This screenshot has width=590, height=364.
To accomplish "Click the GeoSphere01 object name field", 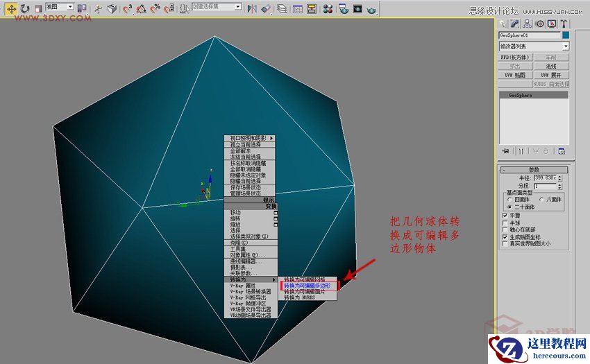I will [x=530, y=35].
